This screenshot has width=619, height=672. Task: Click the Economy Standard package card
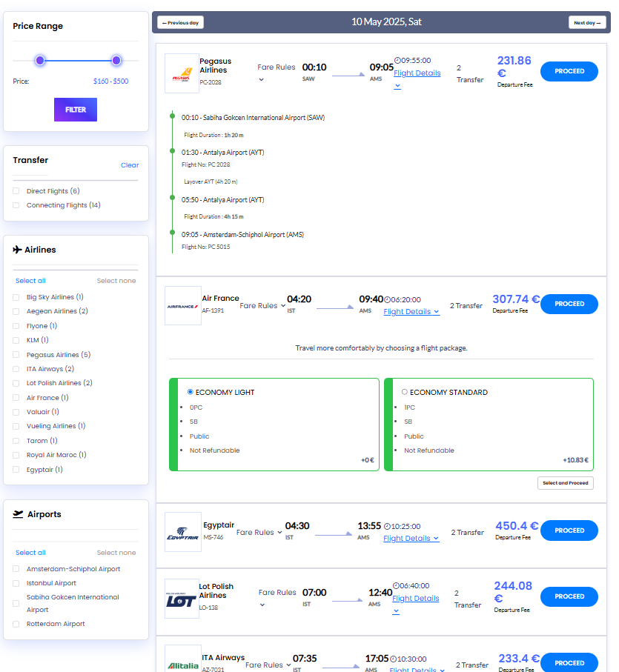489,425
